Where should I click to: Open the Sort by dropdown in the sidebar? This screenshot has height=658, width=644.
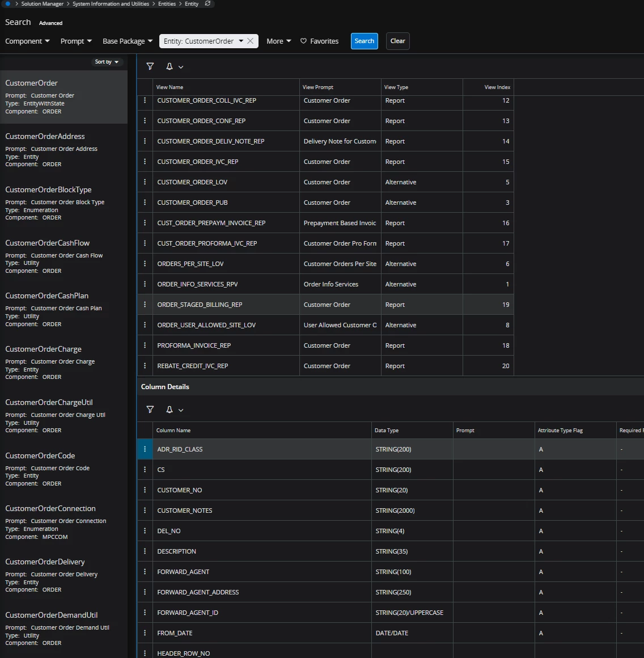click(107, 61)
